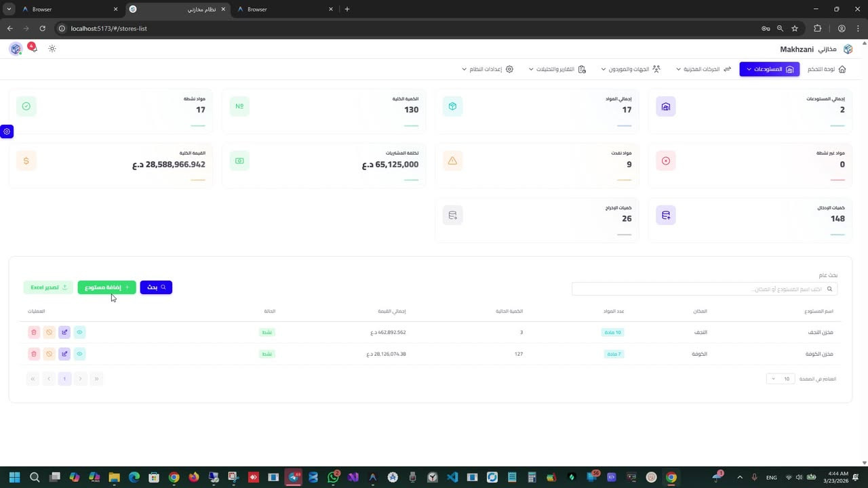This screenshot has width=868, height=488.
Task: Show مخزن الكوفة details with the eye icon
Action: [x=79, y=353]
